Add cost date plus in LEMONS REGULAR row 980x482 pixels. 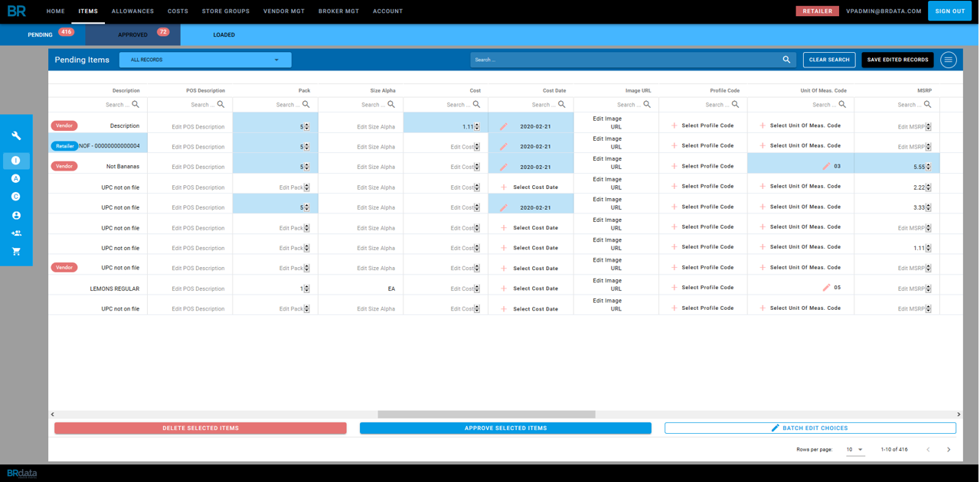(504, 288)
